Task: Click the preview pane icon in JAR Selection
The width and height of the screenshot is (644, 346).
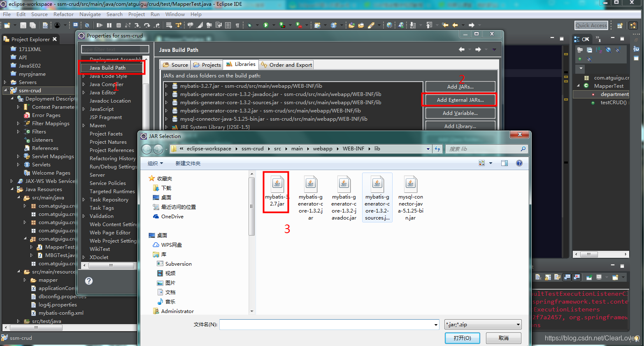Action: pyautogui.click(x=505, y=163)
